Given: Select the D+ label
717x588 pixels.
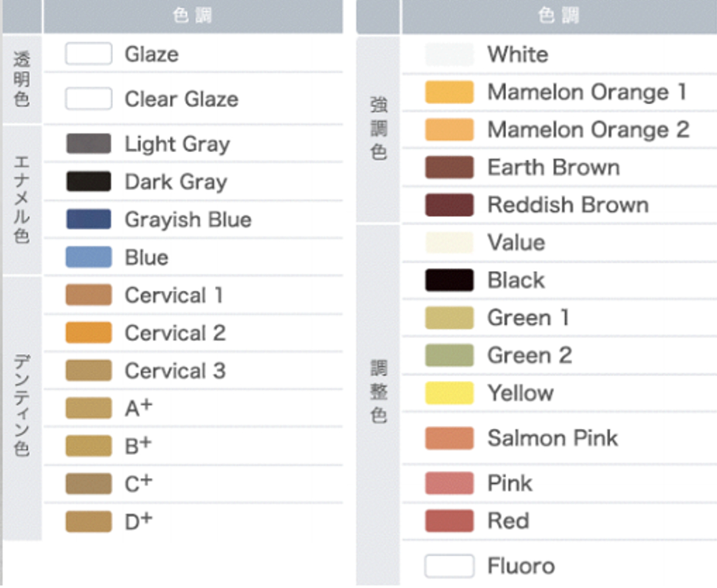Looking at the screenshot, I should [x=139, y=521].
